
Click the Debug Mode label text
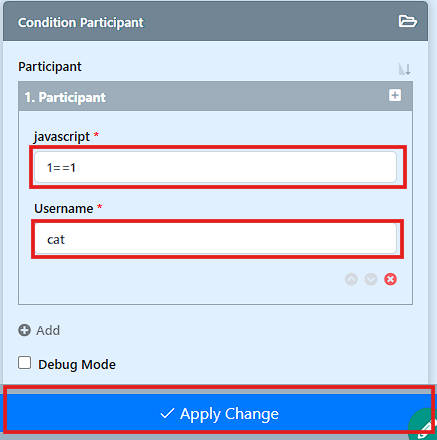pyautogui.click(x=77, y=364)
